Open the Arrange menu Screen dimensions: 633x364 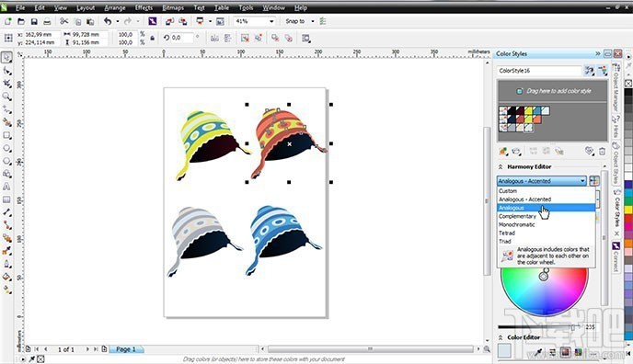tap(115, 7)
